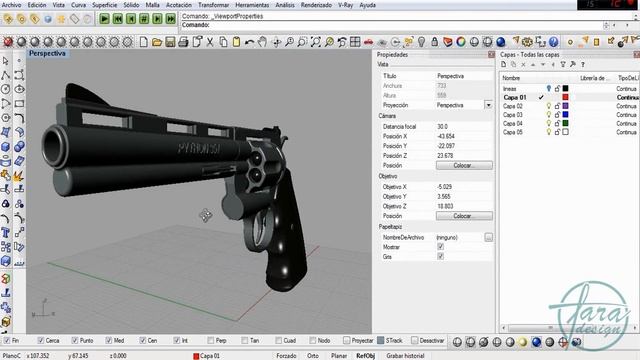Uncheck the Gris wallpaper checkbox
640x360 pixels.
(x=440, y=256)
